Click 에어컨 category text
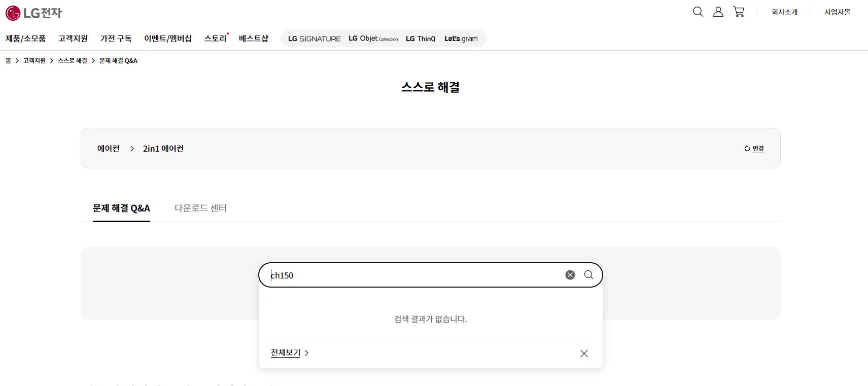This screenshot has height=386, width=868. tap(109, 149)
